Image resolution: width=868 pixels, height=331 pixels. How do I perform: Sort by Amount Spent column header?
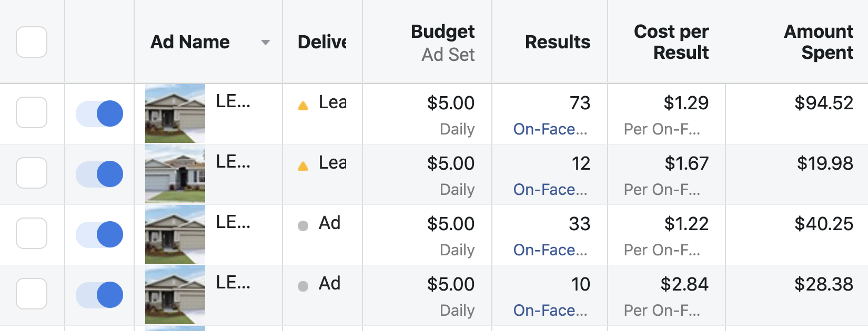818,42
